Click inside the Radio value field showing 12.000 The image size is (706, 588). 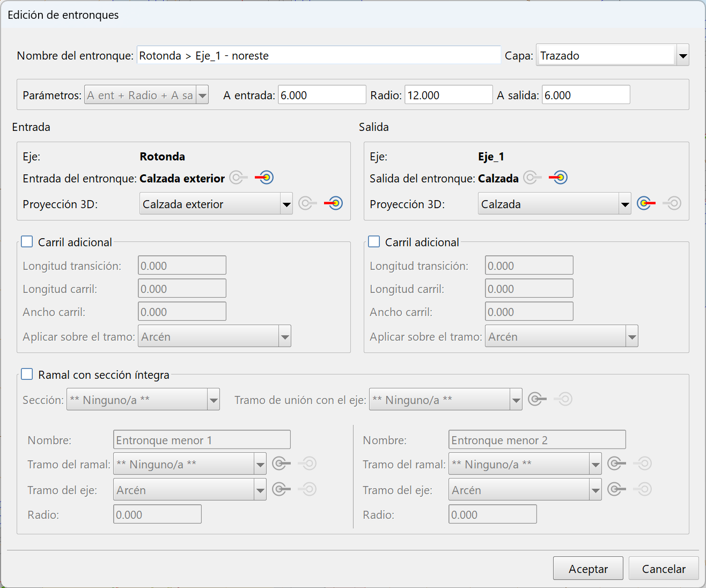448,94
